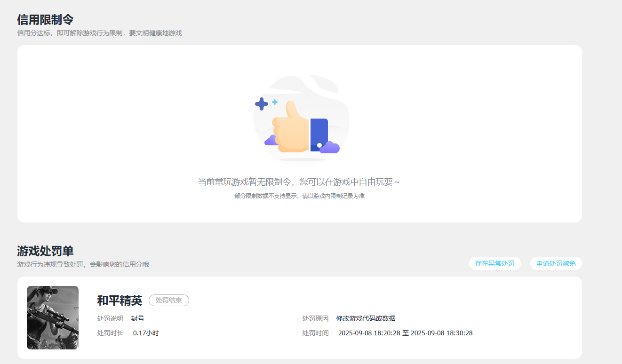Click the 修改游戏代码或数据 penalty reason text
The image size is (622, 364).
pyautogui.click(x=366, y=318)
